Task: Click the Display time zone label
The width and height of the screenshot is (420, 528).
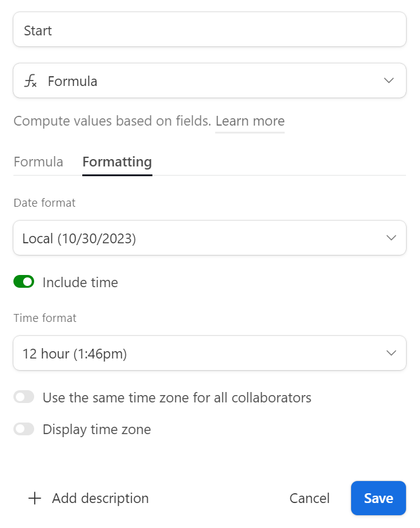Action: point(97,430)
